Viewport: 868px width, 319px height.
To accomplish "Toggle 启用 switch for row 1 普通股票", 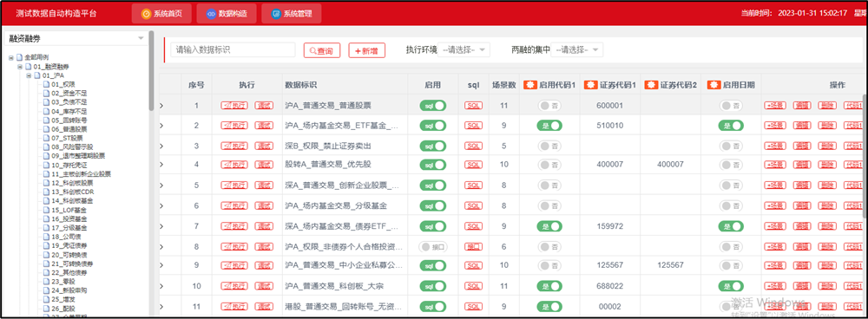I will (433, 106).
